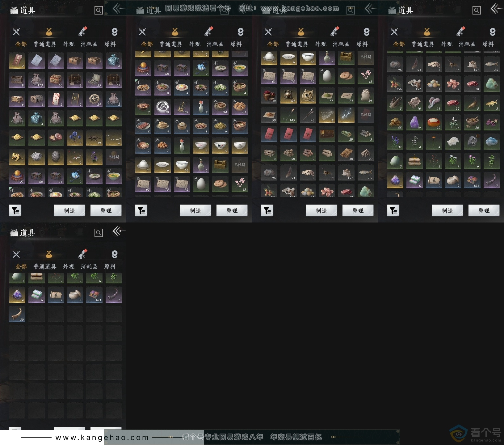Select the cloth sack item with count 59
504x445 pixels.
[x=365, y=95]
